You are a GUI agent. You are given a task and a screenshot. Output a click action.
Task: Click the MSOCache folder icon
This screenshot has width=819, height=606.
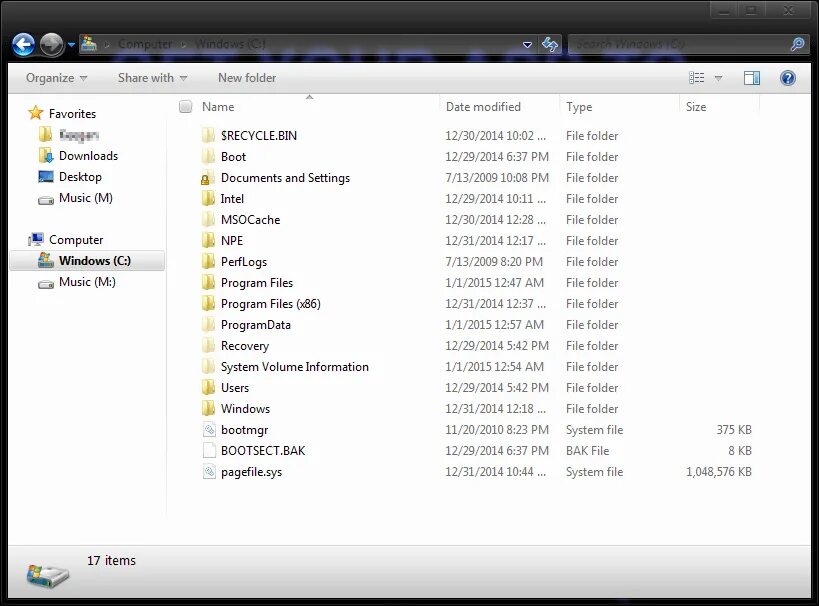click(x=208, y=219)
